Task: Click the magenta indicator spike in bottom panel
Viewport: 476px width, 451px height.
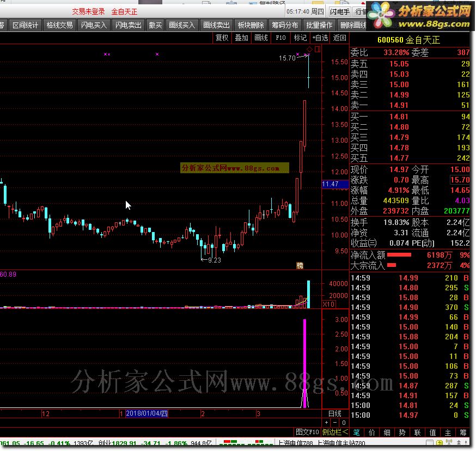Action: (304, 363)
